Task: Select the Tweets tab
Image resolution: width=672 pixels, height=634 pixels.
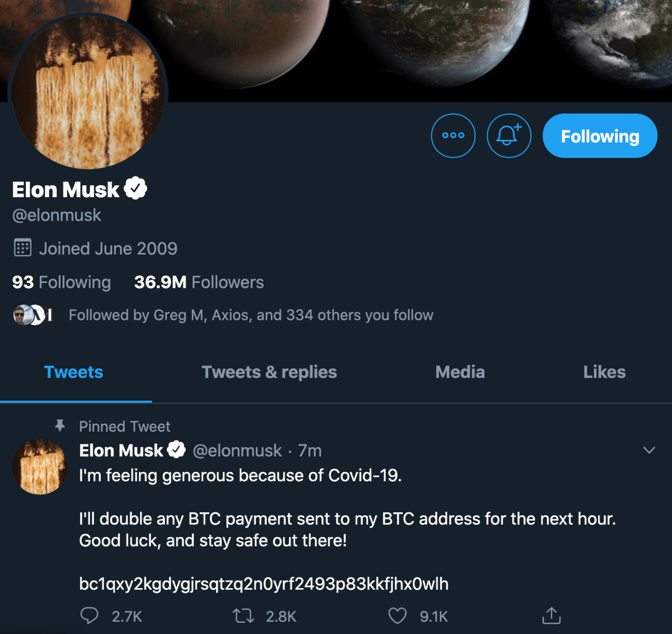Action: 73,372
